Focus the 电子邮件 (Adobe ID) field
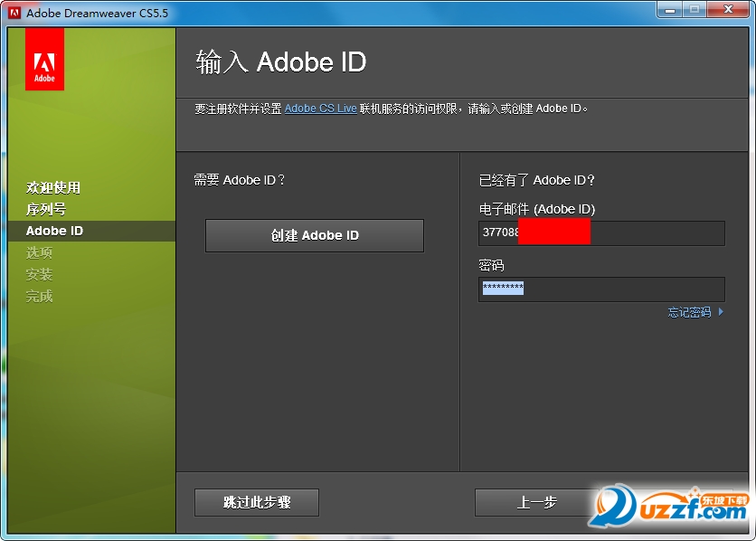The height and width of the screenshot is (541, 756). [x=601, y=233]
